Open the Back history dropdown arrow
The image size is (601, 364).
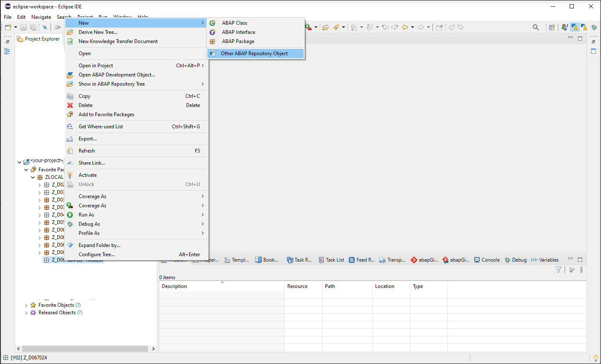[x=412, y=27]
